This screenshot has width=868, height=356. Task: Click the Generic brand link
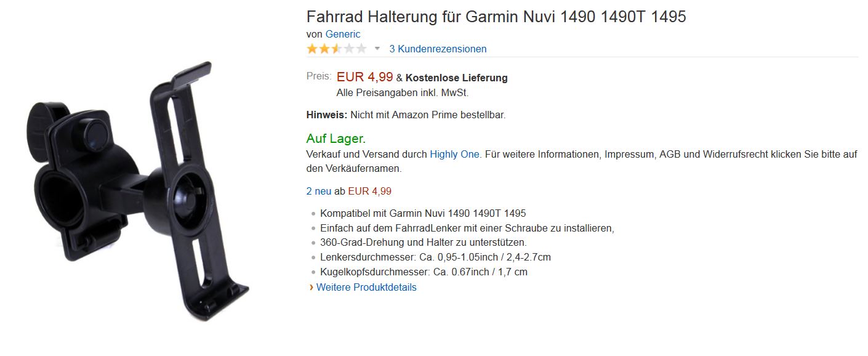coord(343,34)
